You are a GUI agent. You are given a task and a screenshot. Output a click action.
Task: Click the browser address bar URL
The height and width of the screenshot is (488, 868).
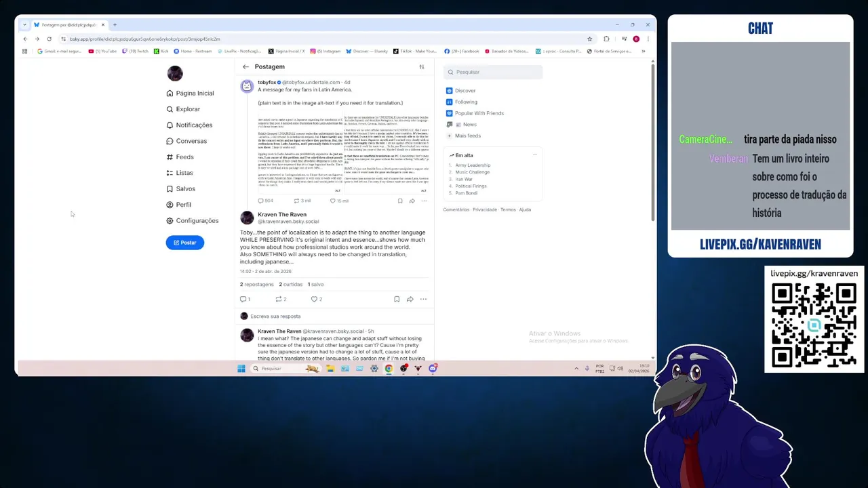(x=145, y=39)
